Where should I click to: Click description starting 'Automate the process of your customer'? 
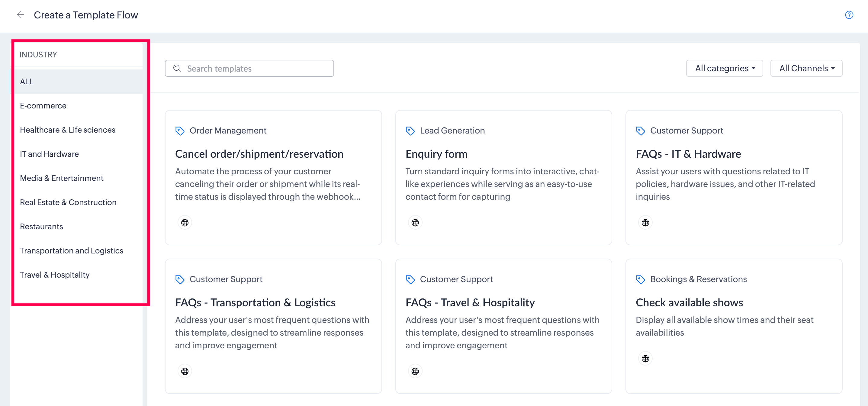(268, 184)
